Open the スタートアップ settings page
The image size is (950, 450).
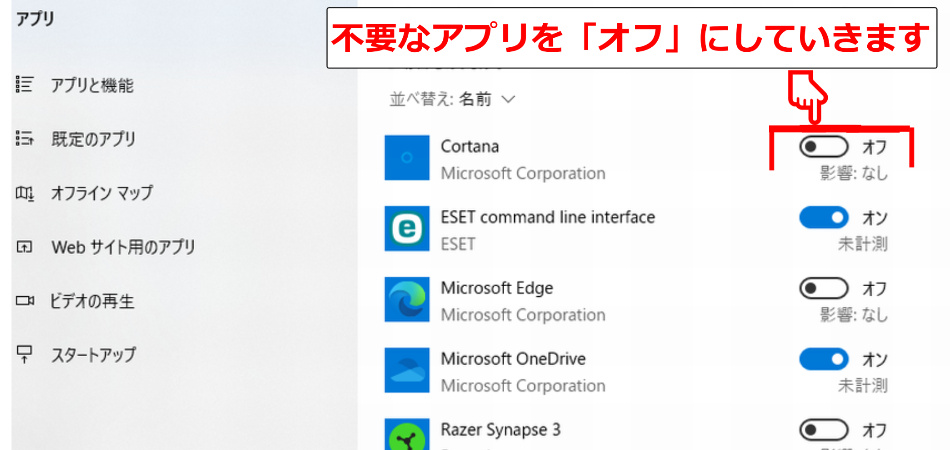click(x=93, y=354)
